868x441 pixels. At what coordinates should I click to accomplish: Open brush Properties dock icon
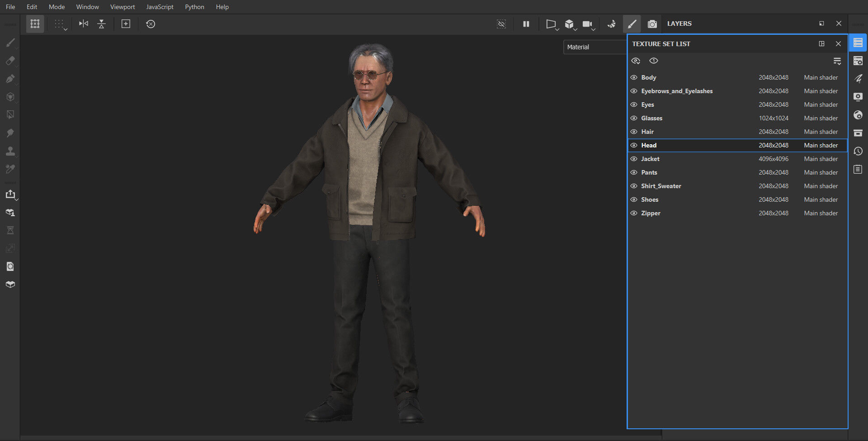(858, 79)
